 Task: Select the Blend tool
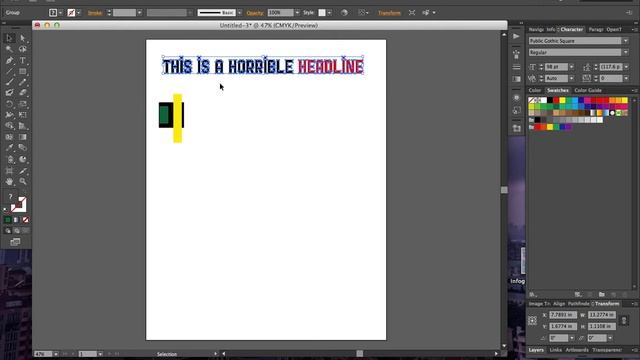[23, 148]
